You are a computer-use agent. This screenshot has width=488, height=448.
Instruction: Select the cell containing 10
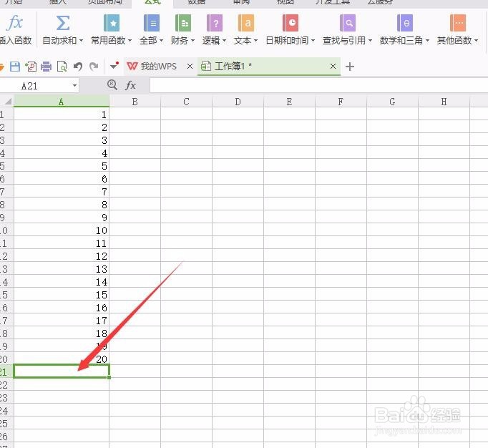tap(62, 230)
